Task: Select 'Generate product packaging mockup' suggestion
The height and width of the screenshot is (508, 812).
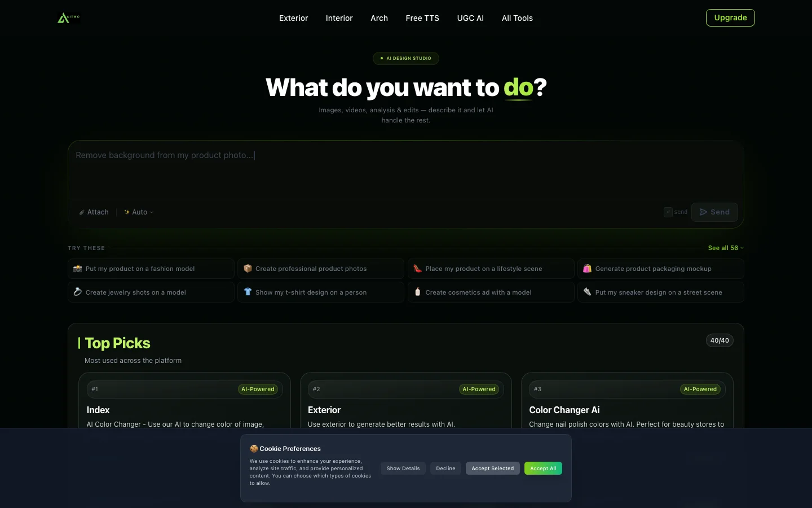Action: click(661, 269)
